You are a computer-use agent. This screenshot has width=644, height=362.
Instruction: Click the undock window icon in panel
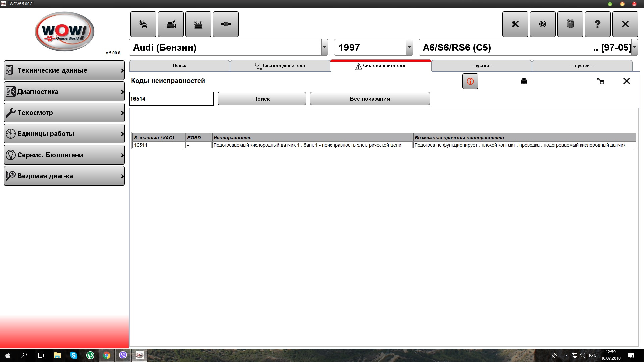click(601, 81)
